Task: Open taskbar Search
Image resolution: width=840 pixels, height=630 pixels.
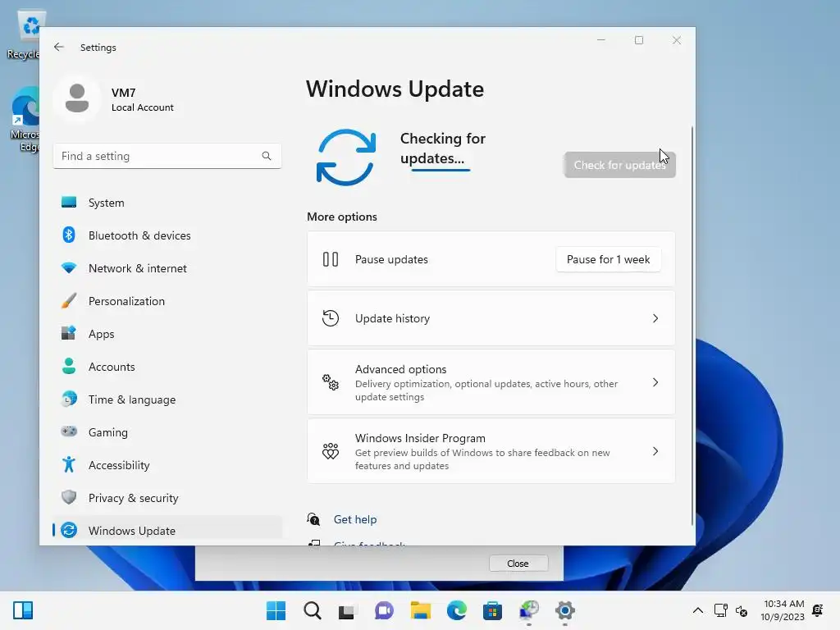Action: [313, 610]
